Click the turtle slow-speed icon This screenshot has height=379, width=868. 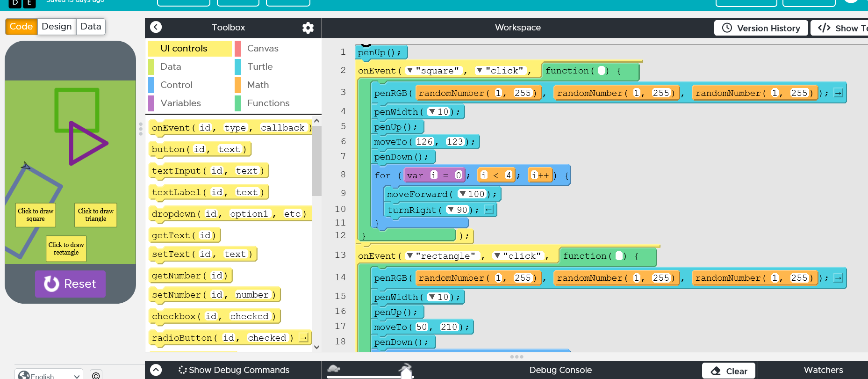(334, 368)
